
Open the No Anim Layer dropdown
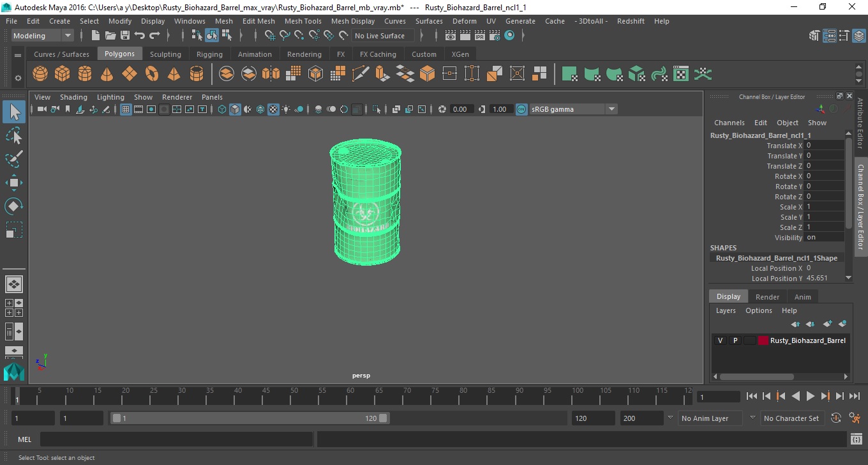[710, 418]
